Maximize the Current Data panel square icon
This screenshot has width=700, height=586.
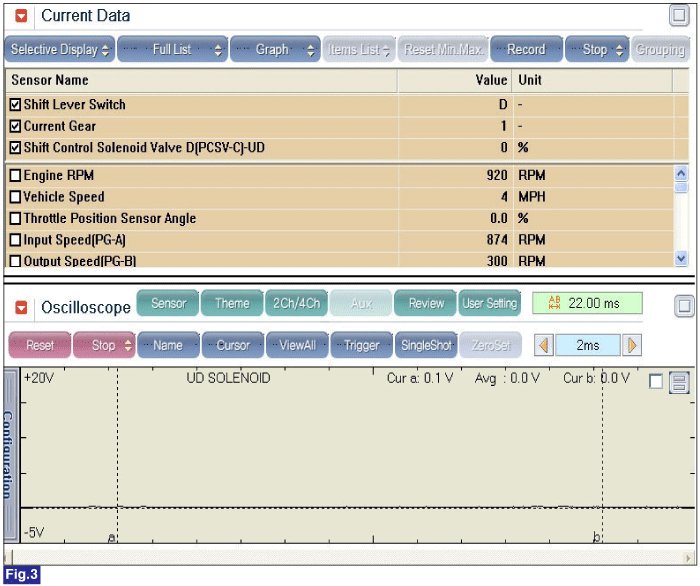click(x=679, y=16)
